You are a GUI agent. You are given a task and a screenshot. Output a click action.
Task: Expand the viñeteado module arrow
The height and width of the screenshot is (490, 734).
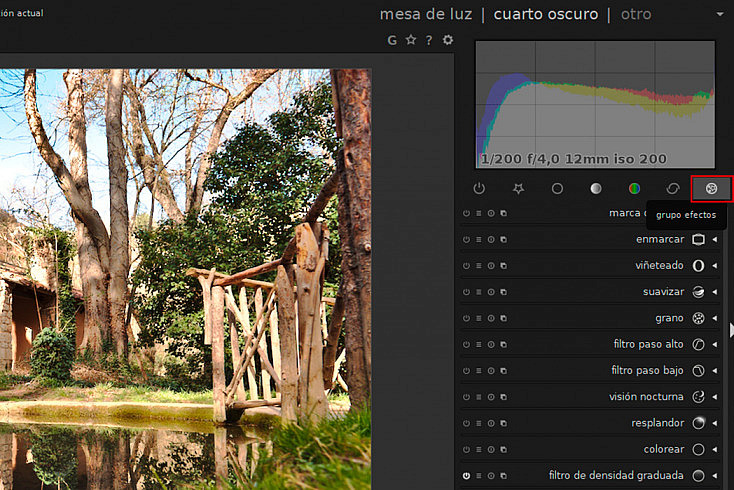click(x=715, y=265)
